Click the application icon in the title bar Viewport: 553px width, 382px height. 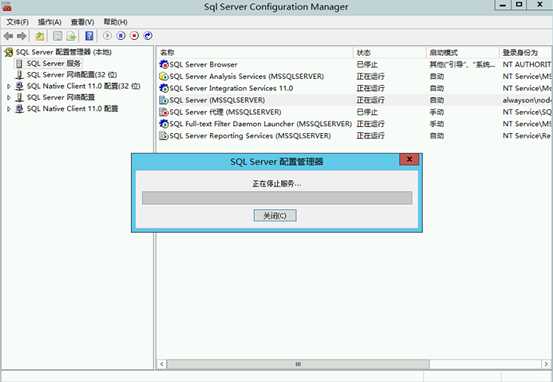(x=7, y=6)
